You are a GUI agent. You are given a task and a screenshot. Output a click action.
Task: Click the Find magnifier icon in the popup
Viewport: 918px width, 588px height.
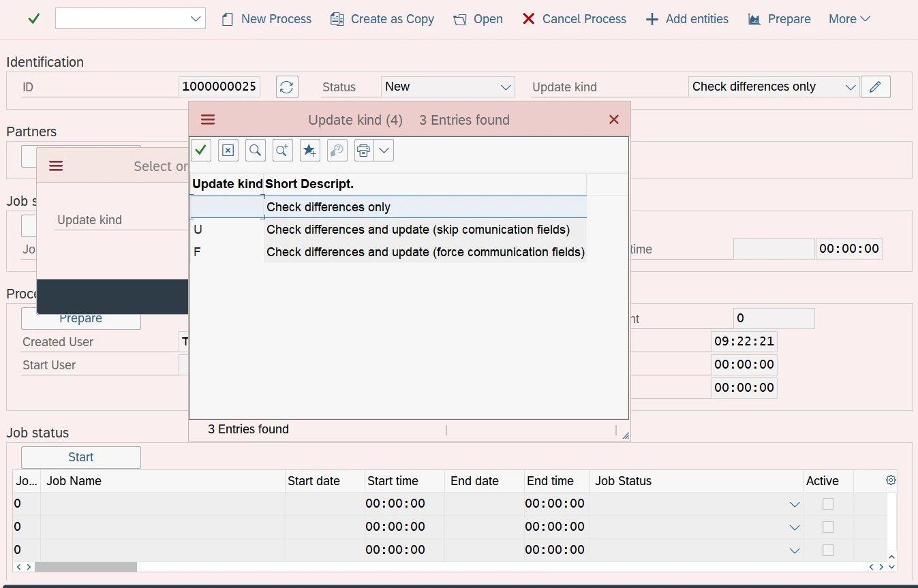coord(256,150)
